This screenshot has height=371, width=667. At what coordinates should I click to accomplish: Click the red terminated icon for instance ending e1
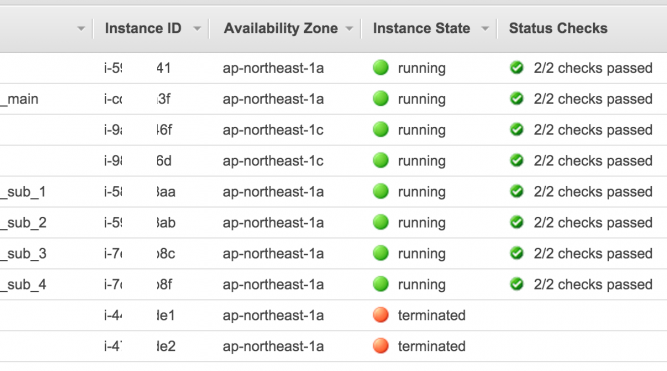coord(381,315)
